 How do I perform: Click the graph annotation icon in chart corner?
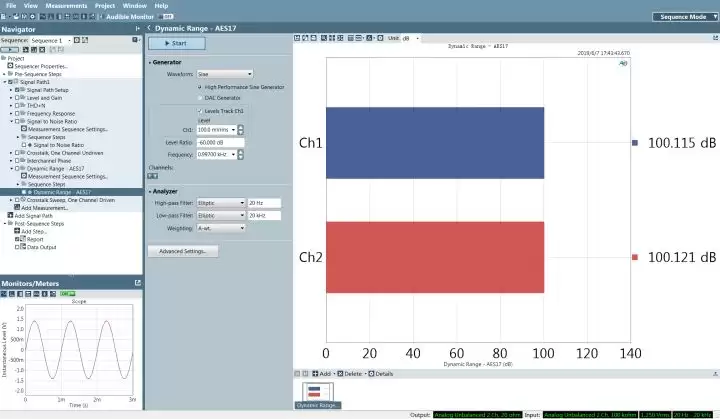pos(623,63)
